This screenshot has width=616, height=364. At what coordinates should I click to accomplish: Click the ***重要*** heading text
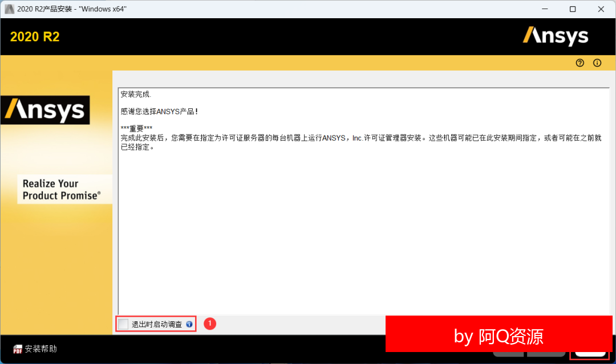pyautogui.click(x=136, y=128)
